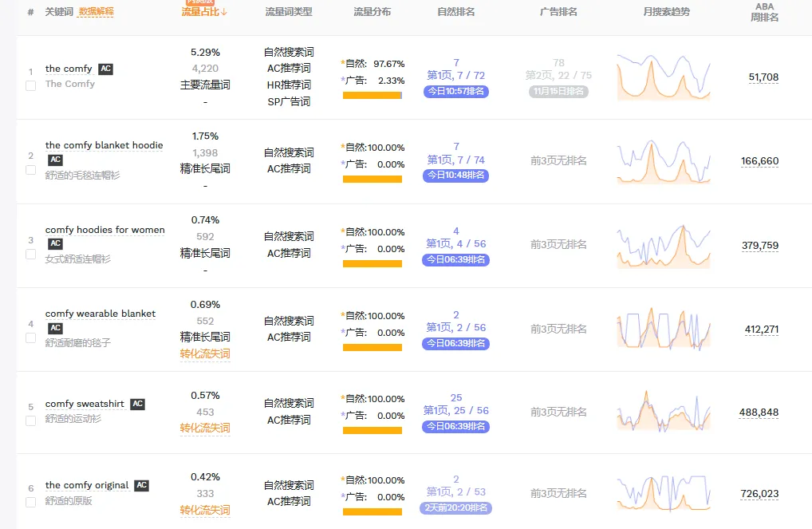Toggle checkbox for 'comfy sweatshirt' row
The image size is (812, 529).
pos(30,420)
